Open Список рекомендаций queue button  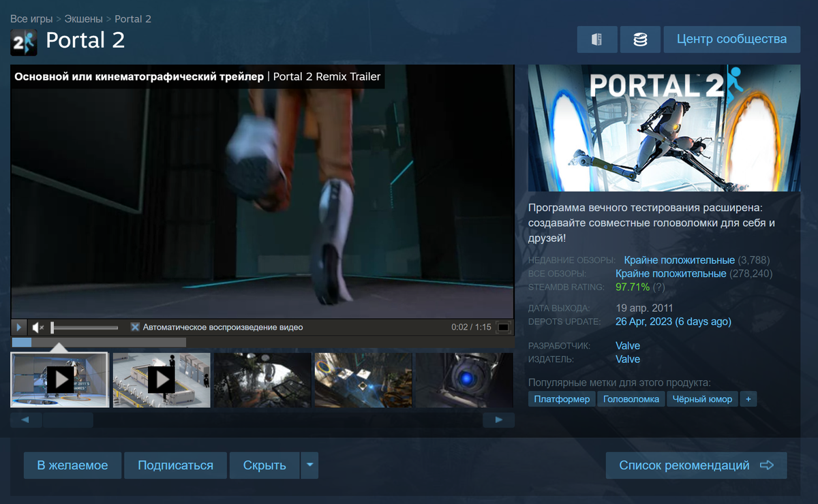click(x=696, y=465)
